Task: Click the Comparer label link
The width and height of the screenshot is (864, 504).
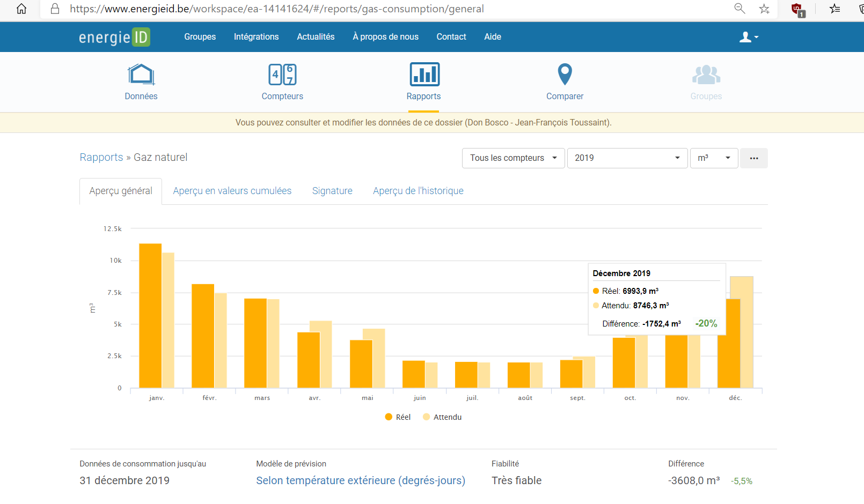Action: coord(565,97)
